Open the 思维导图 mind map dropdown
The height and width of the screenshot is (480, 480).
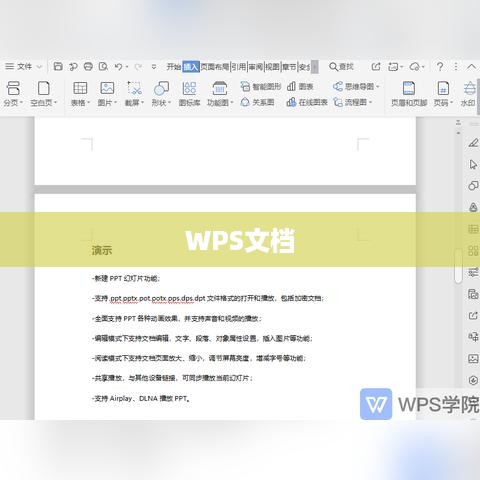pos(356,87)
